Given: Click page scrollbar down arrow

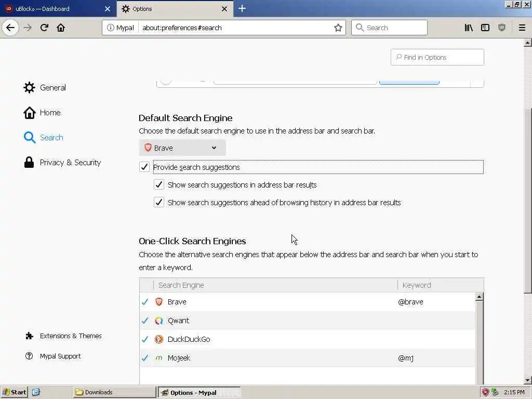Looking at the screenshot, I should (x=528, y=380).
